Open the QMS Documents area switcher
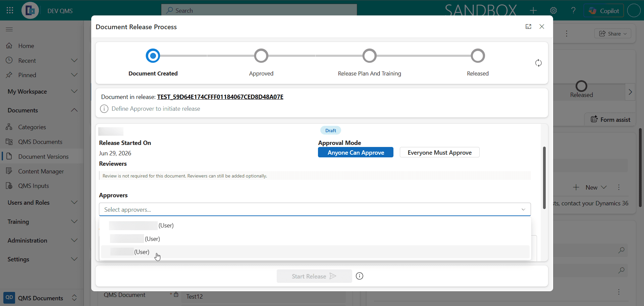The height and width of the screenshot is (306, 644). (x=42, y=298)
